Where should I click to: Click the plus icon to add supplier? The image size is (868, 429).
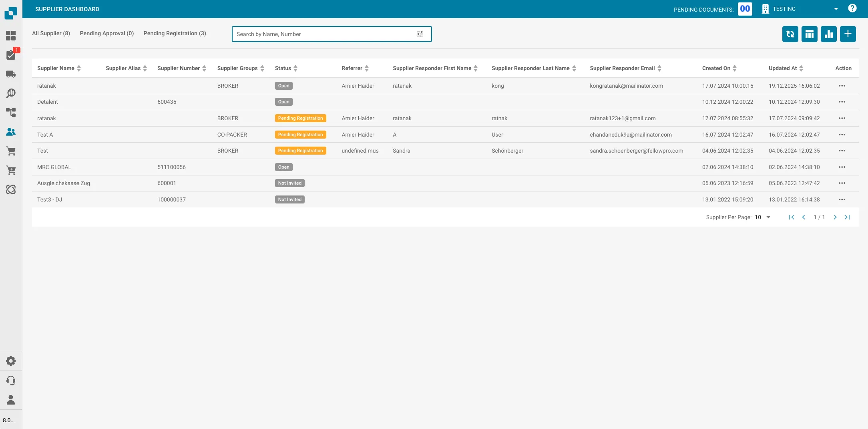(848, 34)
